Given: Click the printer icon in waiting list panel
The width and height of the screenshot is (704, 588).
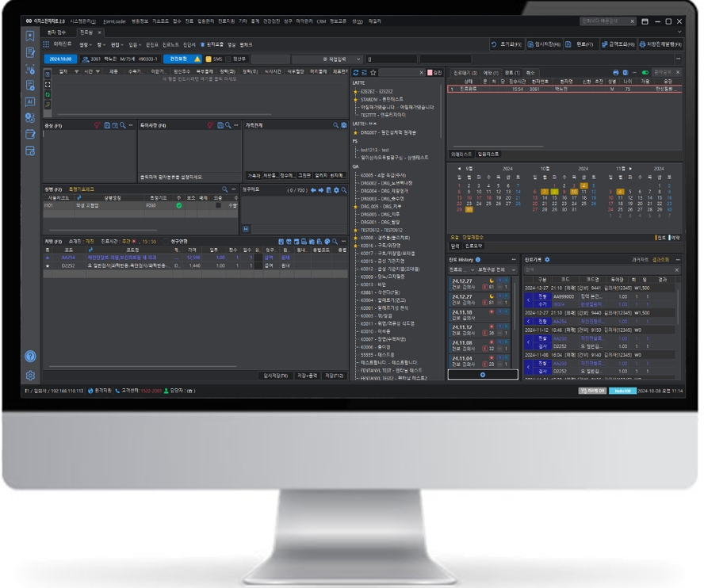Looking at the screenshot, I should point(614,72).
